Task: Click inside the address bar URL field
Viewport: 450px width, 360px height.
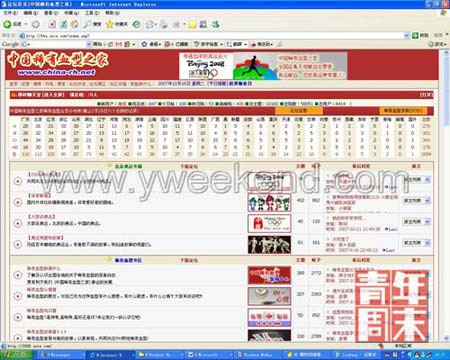Action: click(213, 36)
